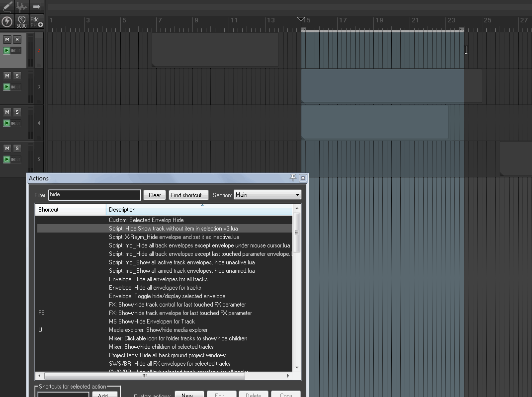Select 'Hide all envelopes for all tracks'

(x=165, y=279)
